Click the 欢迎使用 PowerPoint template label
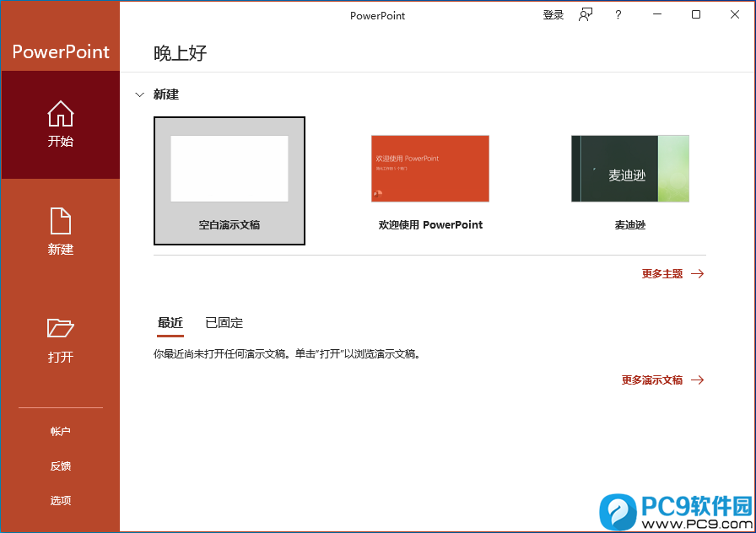This screenshot has width=756, height=533. pos(430,225)
